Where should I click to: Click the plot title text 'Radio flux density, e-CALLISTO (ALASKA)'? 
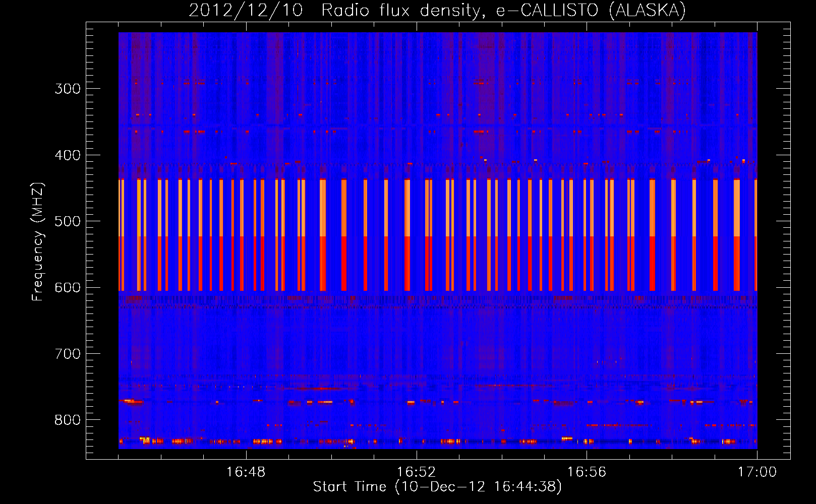(503, 11)
